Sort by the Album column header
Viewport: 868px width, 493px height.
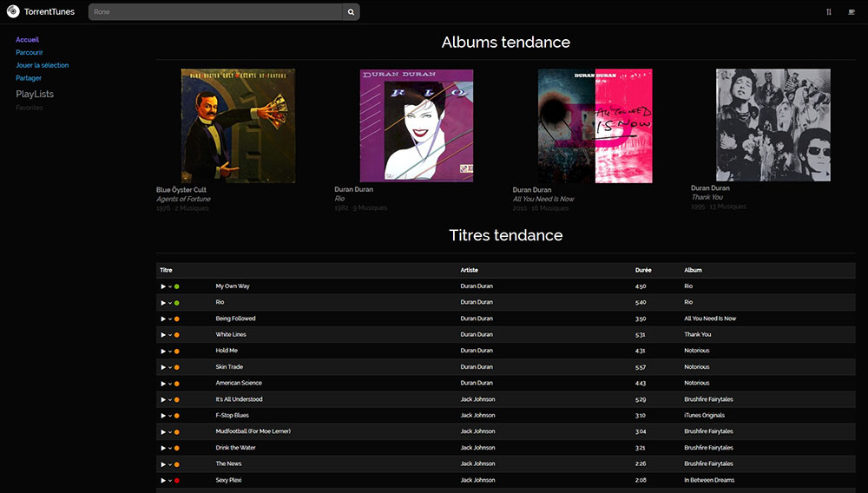pos(693,271)
